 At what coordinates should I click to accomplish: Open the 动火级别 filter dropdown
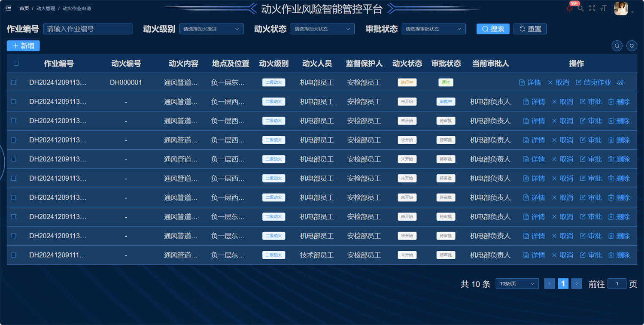211,29
